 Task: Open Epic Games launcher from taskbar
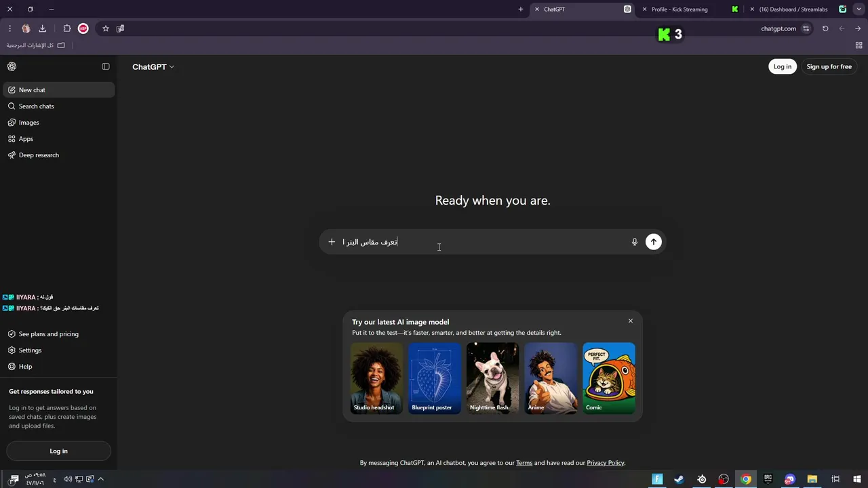(768, 479)
